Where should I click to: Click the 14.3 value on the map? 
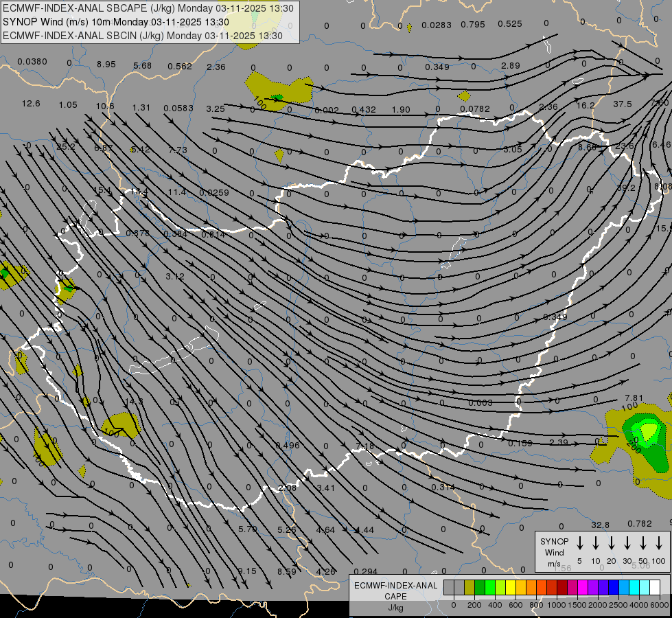134,402
